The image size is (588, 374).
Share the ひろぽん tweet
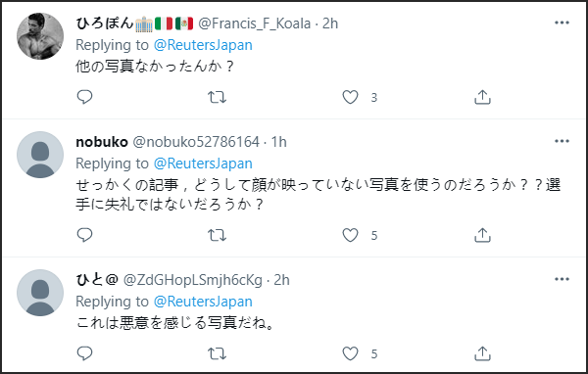click(x=482, y=97)
